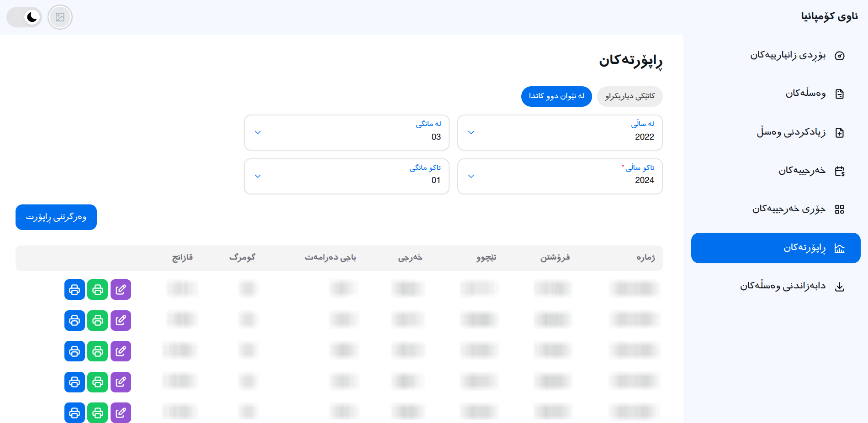Toggle the dark mode moon switch
Viewport: 868px width, 423px height.
click(x=24, y=17)
